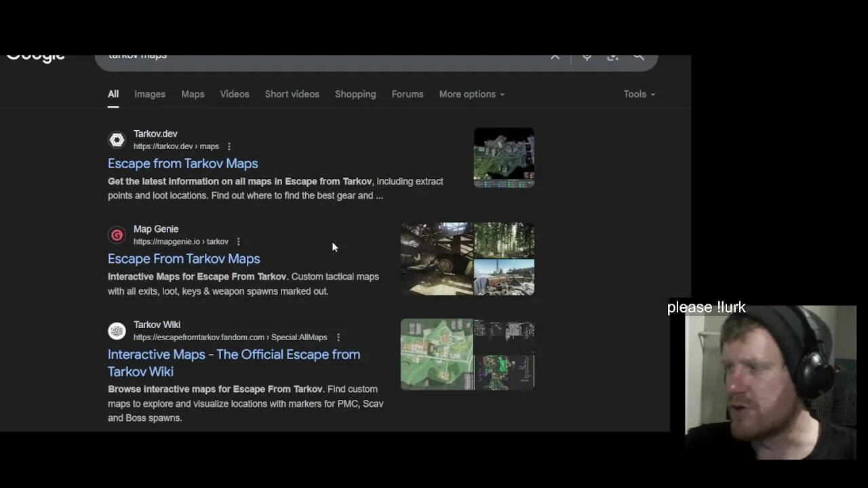
Task: Open the Map Genie result options three-dot menu
Action: (x=238, y=241)
